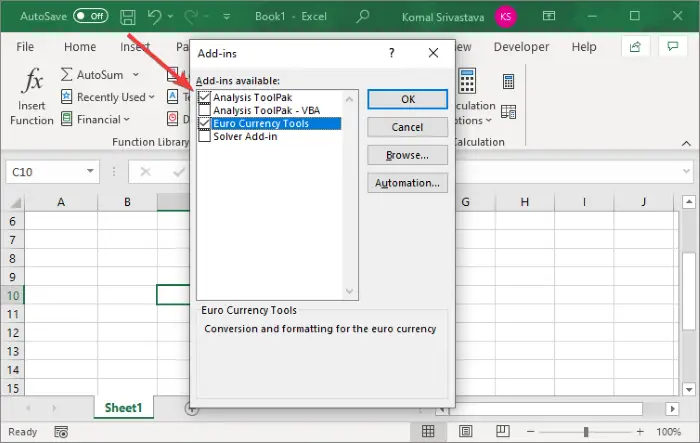Screen dimensions: 700x443
Task: Check the Solver Add-in checkbox
Action: 204,136
